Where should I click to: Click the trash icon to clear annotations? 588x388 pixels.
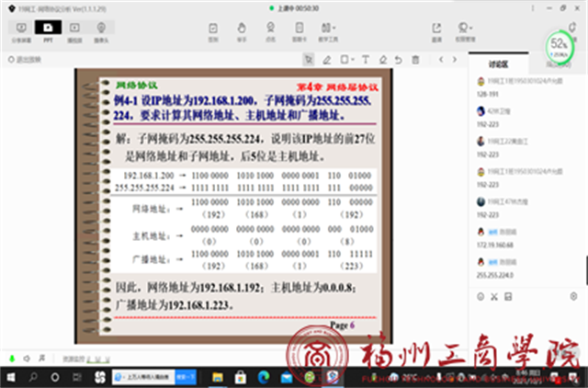416,60
